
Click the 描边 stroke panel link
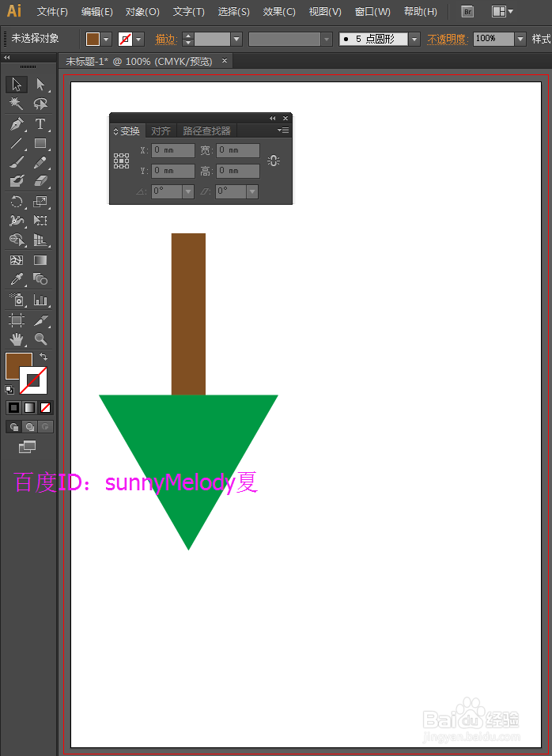164,39
